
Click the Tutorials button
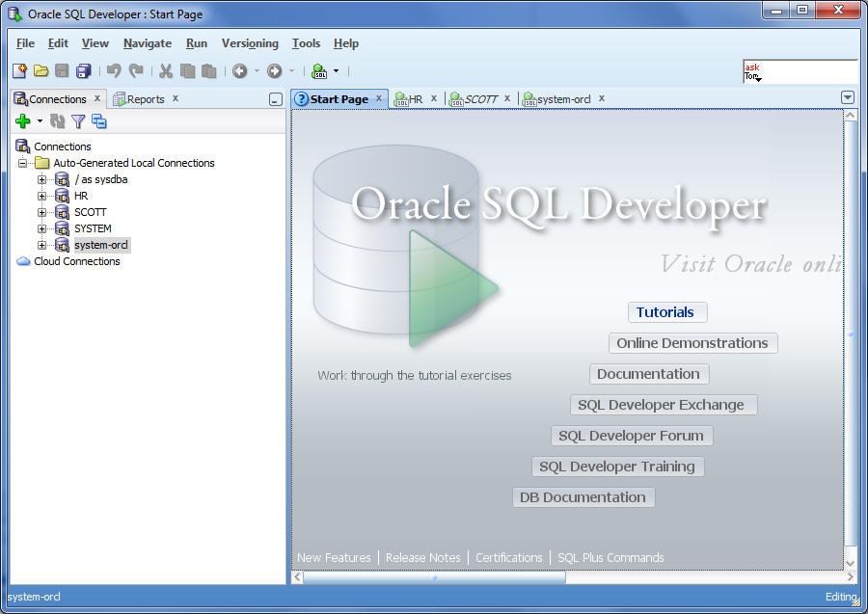(665, 312)
